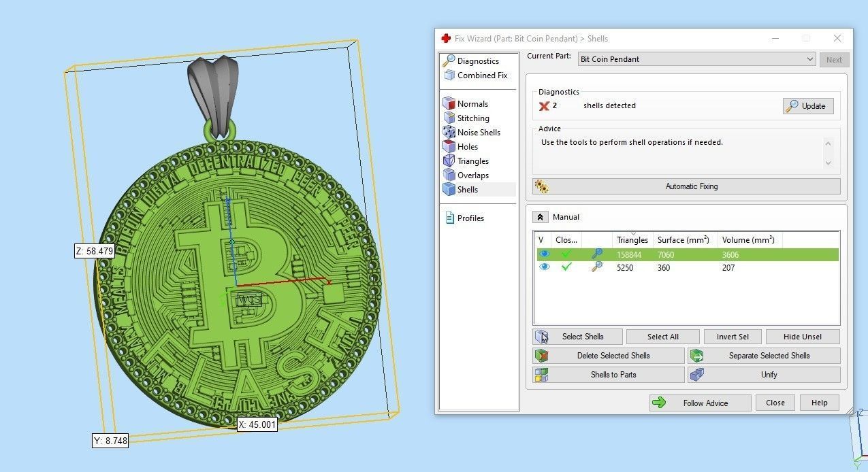Screen dimensions: 868x472
Task: Sort by the Triangles column header
Action: click(x=632, y=239)
